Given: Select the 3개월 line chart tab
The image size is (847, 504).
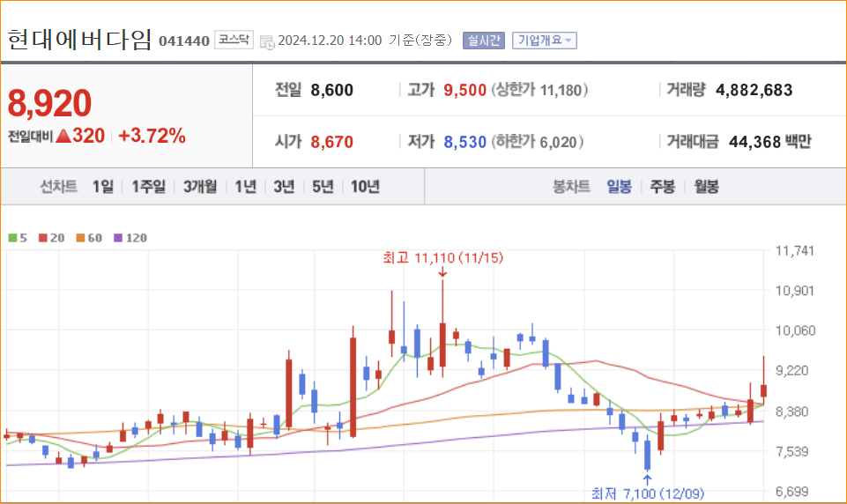Looking at the screenshot, I should pyautogui.click(x=200, y=187).
